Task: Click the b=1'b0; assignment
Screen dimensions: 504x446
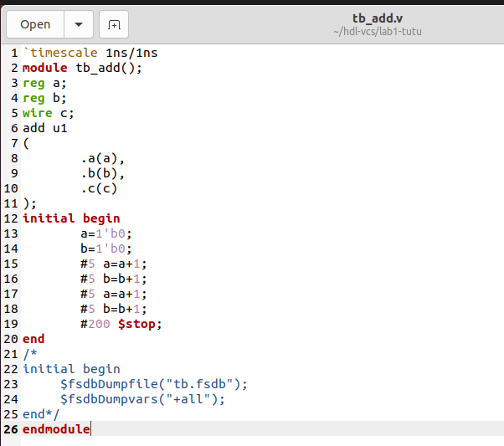Action: pos(106,249)
